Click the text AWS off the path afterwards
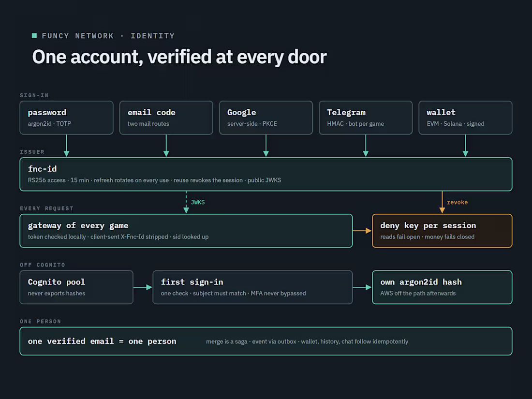The width and height of the screenshot is (532, 399). tap(418, 294)
